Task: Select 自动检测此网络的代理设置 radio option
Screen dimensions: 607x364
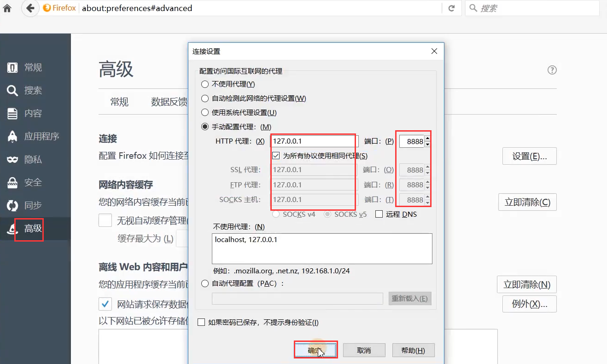Action: (x=205, y=98)
